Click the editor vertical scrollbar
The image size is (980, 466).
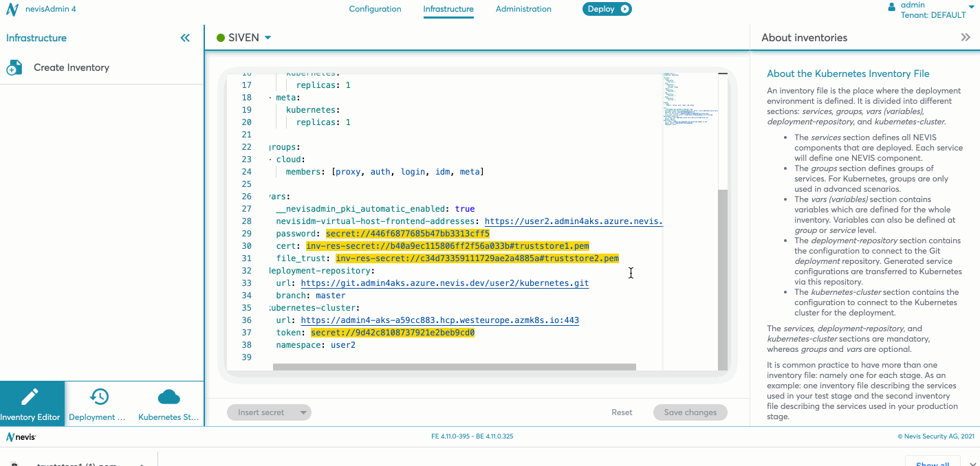(722, 280)
